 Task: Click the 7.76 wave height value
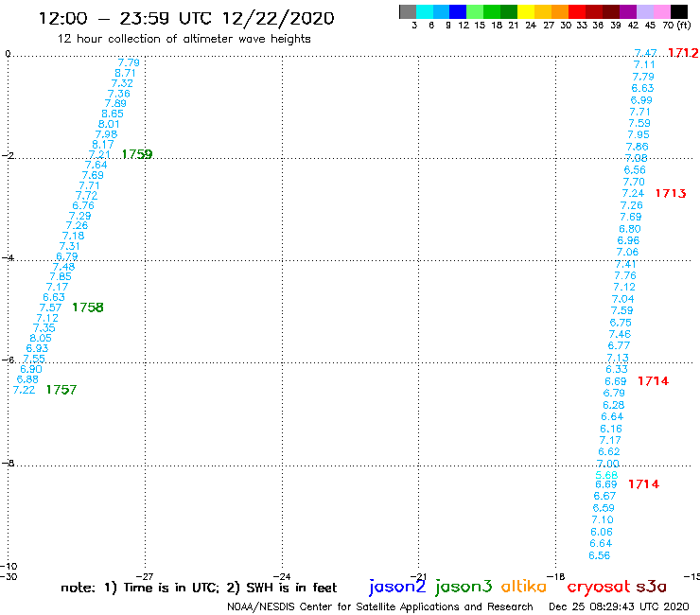[x=625, y=276]
